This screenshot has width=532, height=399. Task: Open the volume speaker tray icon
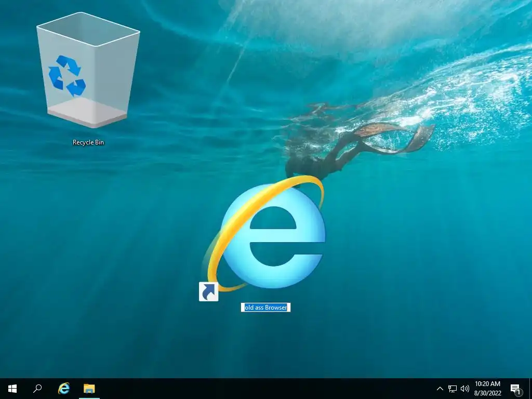coord(465,389)
